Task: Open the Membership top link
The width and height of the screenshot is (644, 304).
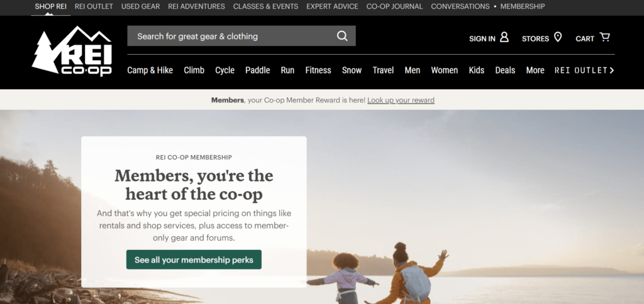Action: (523, 6)
